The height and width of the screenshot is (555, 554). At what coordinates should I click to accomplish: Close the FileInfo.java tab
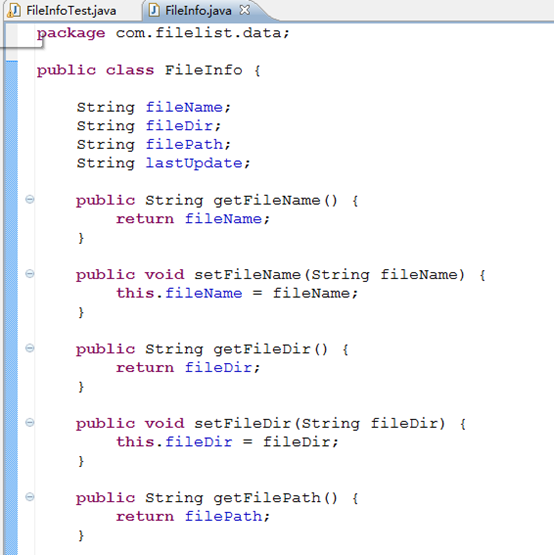tap(245, 10)
